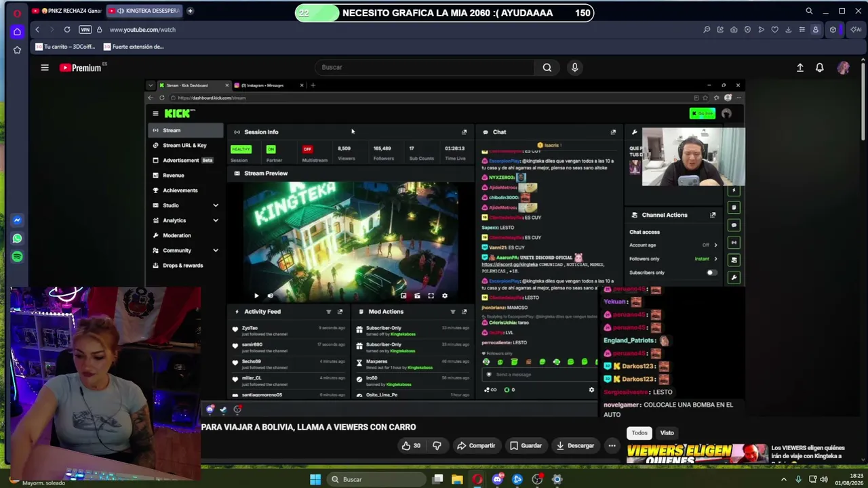Dislike the video

[x=437, y=445]
